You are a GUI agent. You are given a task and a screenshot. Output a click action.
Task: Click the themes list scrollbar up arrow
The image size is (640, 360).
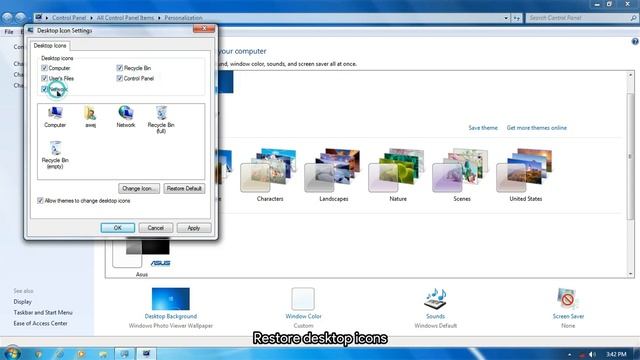pyautogui.click(x=631, y=75)
